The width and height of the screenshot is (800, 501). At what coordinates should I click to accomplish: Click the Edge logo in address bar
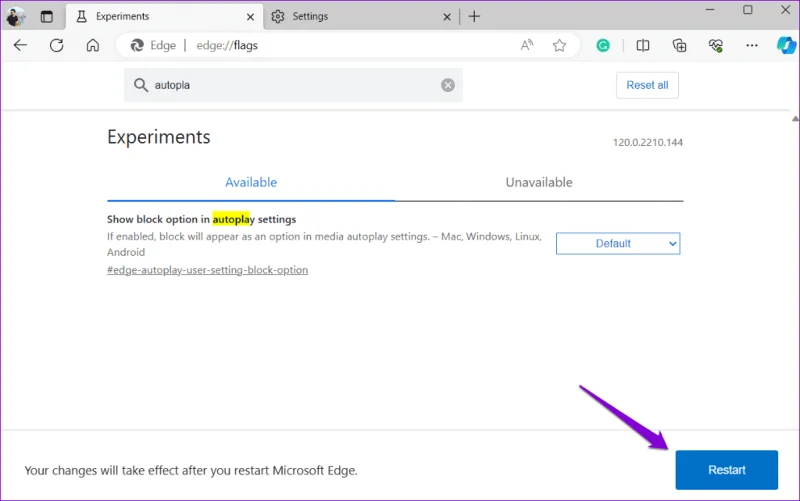[137, 45]
